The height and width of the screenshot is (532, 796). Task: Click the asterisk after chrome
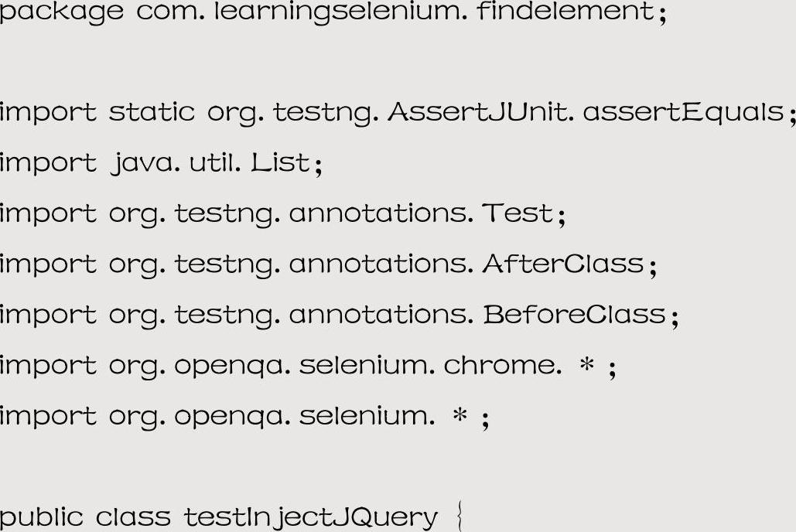click(x=587, y=364)
